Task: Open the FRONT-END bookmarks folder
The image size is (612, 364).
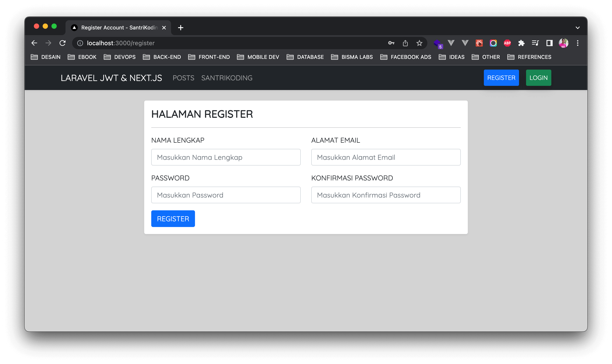Action: pyautogui.click(x=209, y=57)
